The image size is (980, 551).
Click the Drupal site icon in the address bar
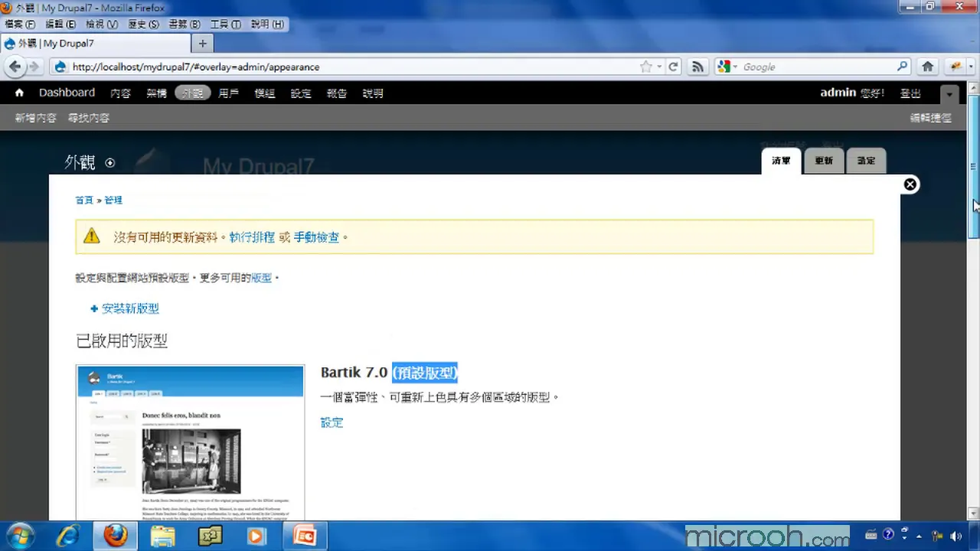[60, 67]
